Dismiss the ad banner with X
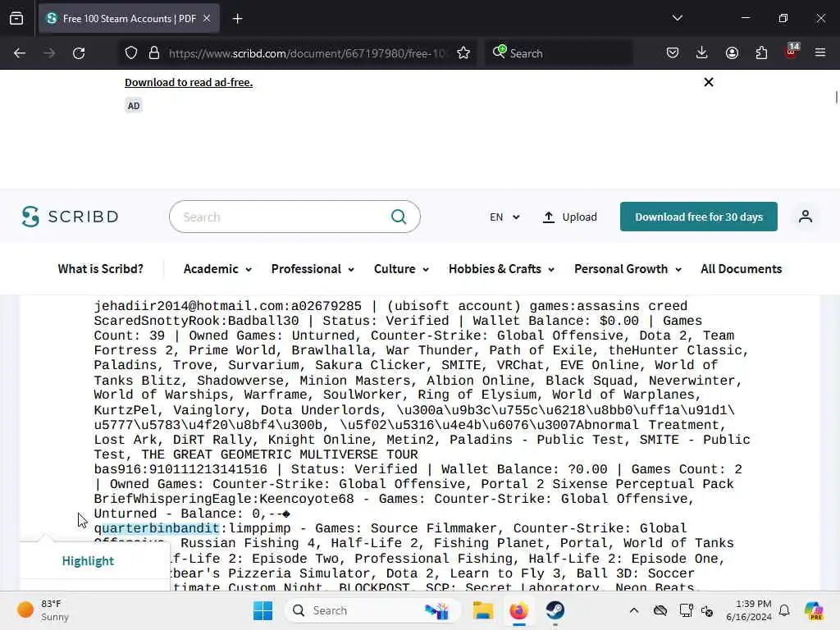The height and width of the screenshot is (630, 840). pos(708,82)
